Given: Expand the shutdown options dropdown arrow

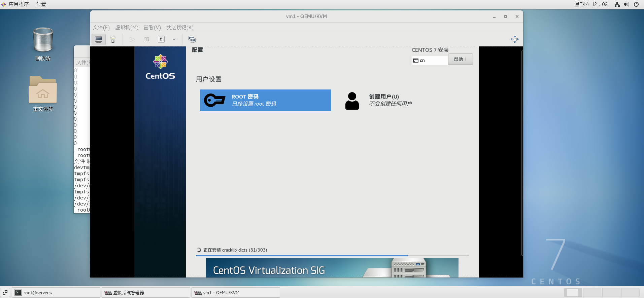Looking at the screenshot, I should (x=174, y=39).
